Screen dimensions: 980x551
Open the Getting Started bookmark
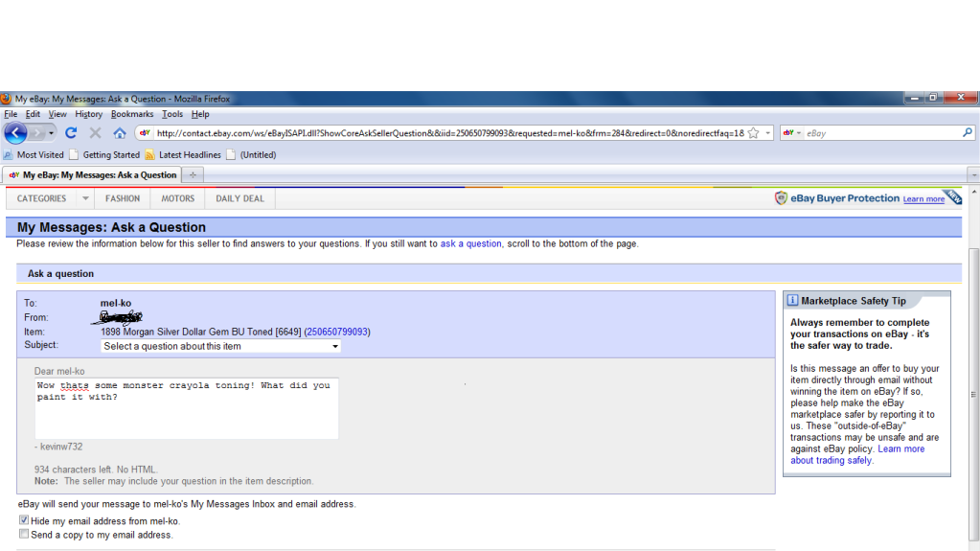[x=104, y=154]
